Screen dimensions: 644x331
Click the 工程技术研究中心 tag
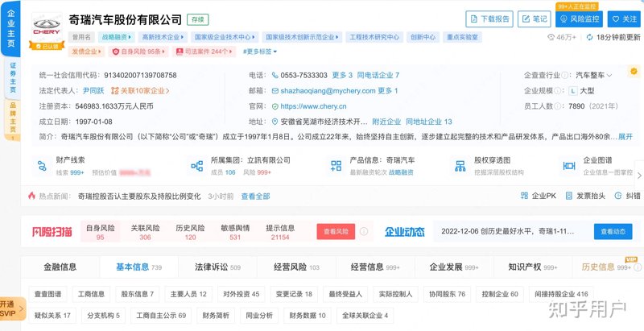(374, 37)
